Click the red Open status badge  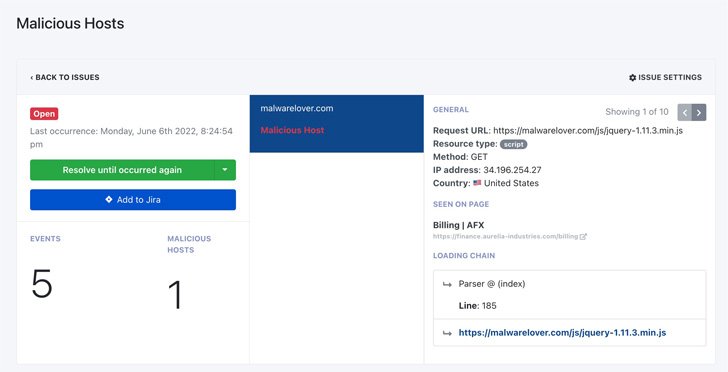[x=44, y=114]
